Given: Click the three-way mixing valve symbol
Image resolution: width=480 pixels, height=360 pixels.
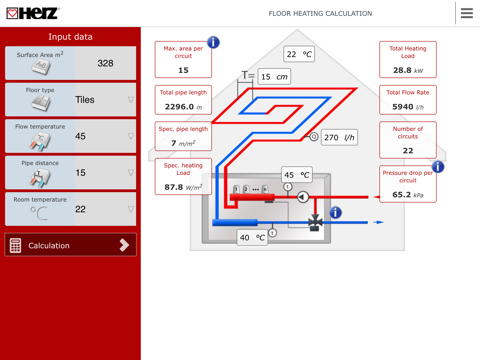Looking at the screenshot, I should (315, 223).
